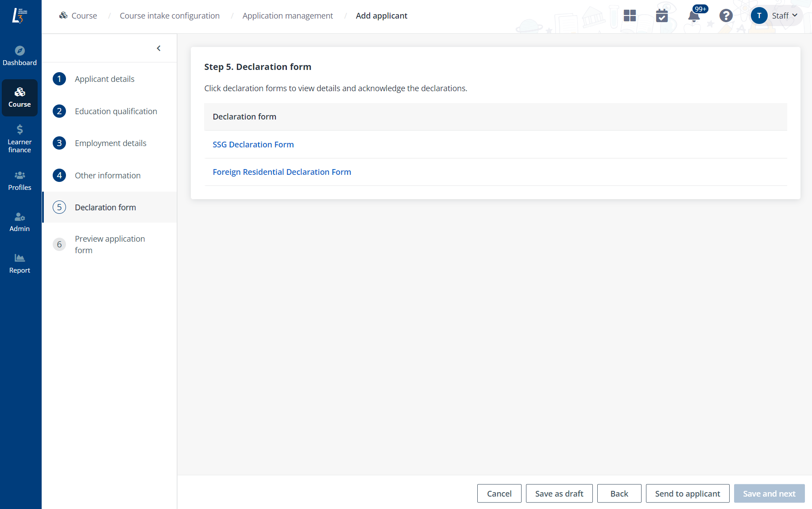
Task: Expand the Staff user dropdown
Action: pos(777,16)
